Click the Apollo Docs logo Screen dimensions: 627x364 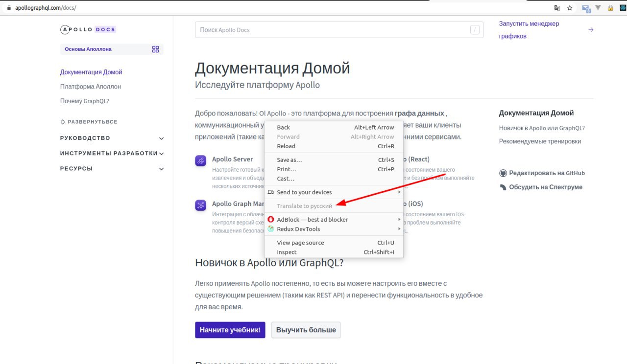(x=88, y=29)
